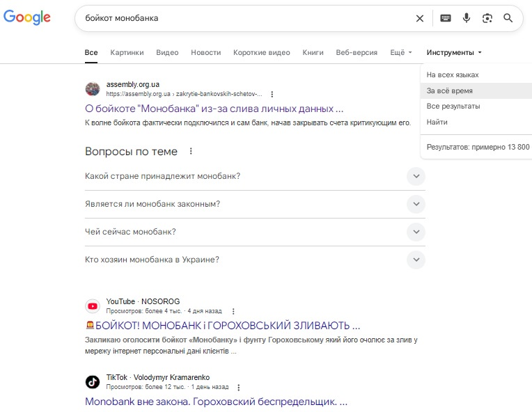
Task: Open three-dot menu for YouTube NOSOROG result
Action: [233, 311]
